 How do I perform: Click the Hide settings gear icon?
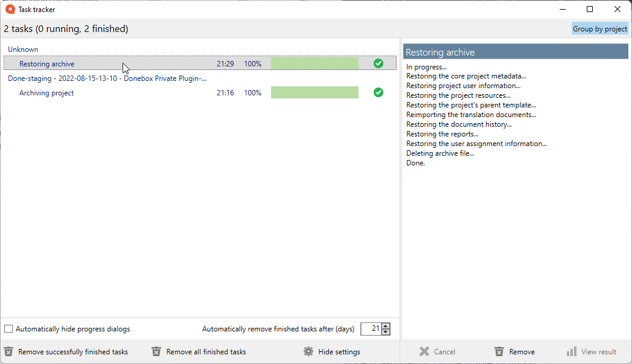pos(308,351)
